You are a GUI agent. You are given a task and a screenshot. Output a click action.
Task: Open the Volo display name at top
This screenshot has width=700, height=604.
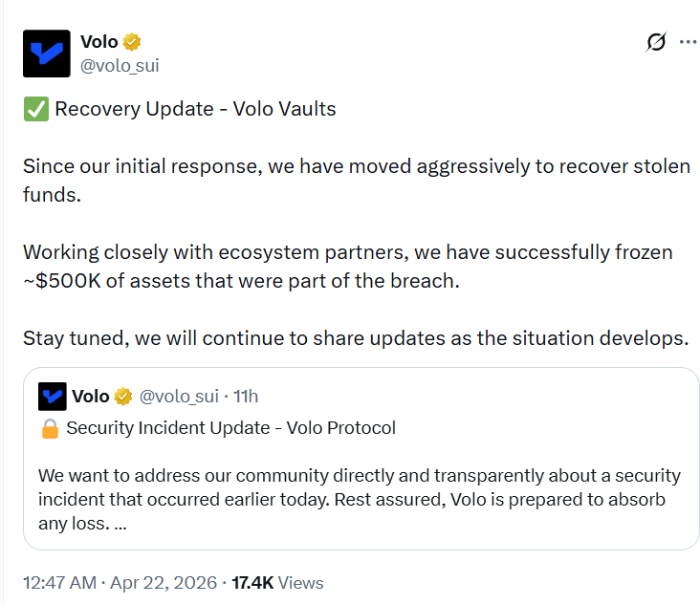98,41
